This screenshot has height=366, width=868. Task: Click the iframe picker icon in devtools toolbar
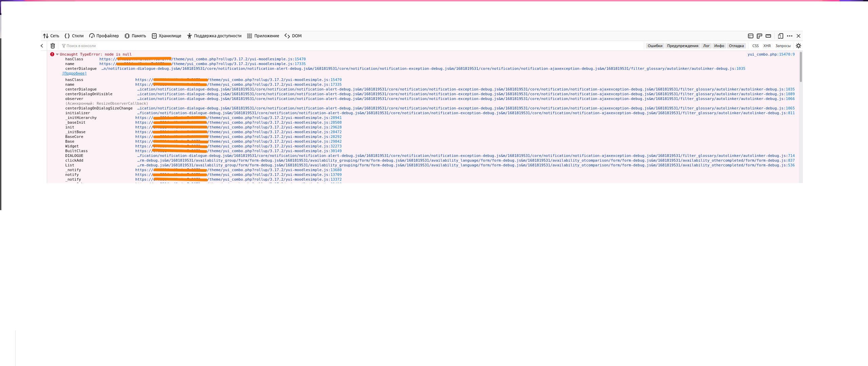coord(751,36)
